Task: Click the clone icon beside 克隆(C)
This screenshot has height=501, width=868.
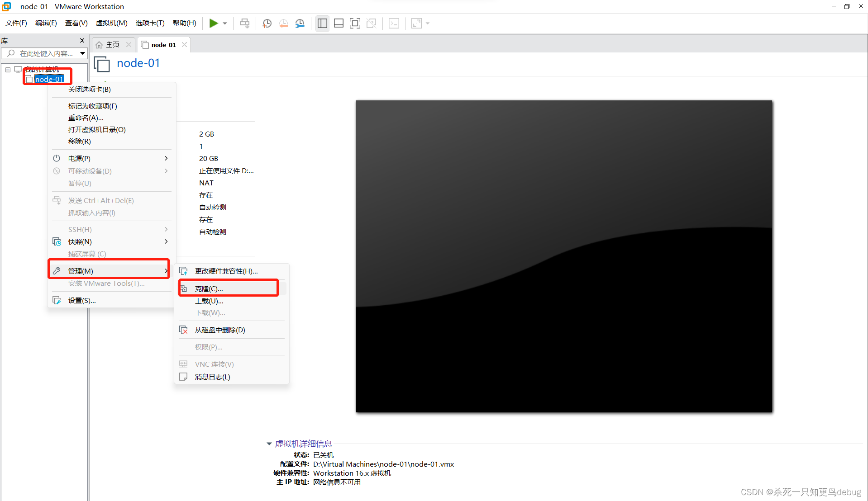Action: point(183,288)
